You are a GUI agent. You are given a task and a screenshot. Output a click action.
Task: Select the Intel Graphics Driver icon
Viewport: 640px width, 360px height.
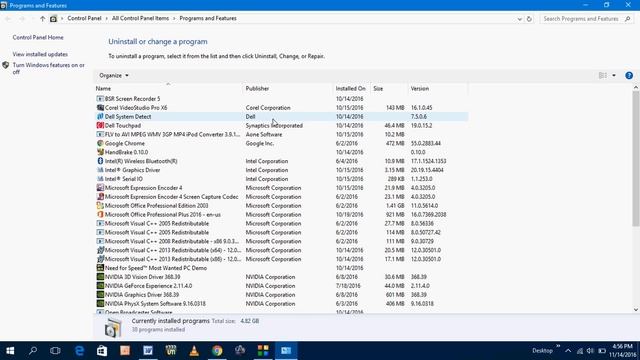100,170
